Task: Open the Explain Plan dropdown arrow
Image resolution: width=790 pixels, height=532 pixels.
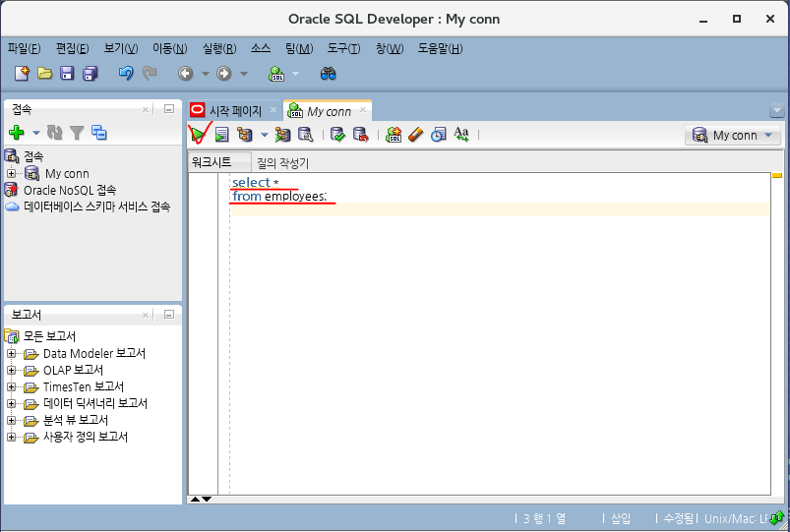Action: (265, 135)
